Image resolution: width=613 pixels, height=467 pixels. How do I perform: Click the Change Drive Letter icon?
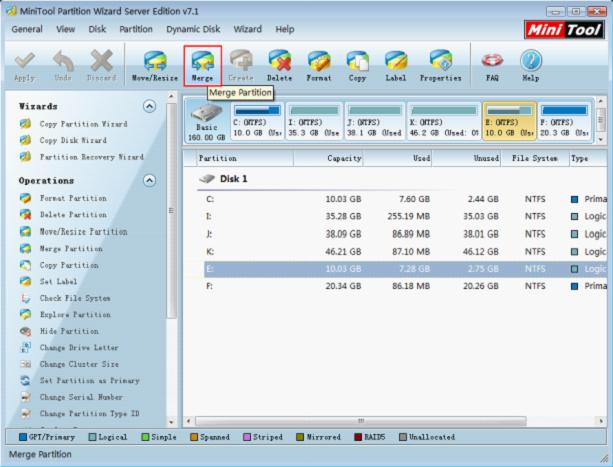pos(25,347)
